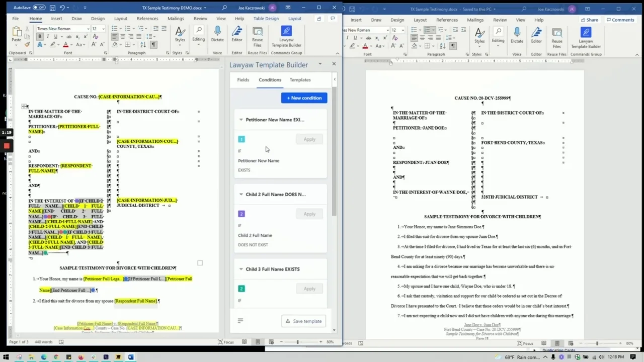Click Apply for Child 2 Full Name condition

pos(309,214)
